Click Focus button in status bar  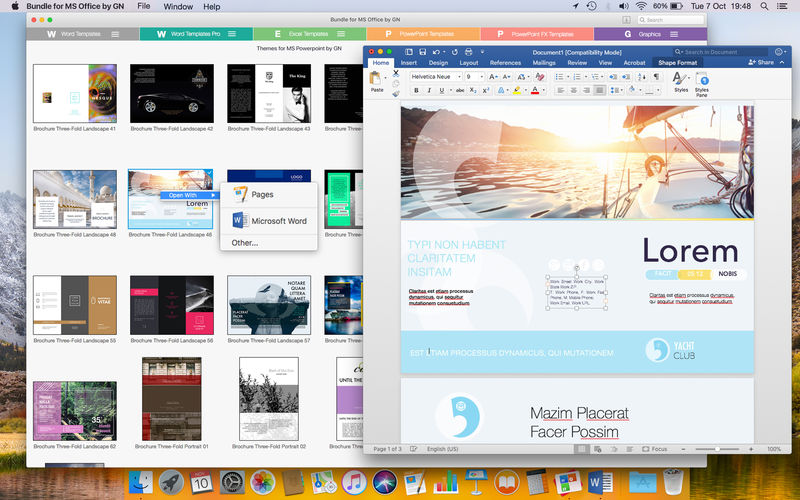(x=655, y=449)
